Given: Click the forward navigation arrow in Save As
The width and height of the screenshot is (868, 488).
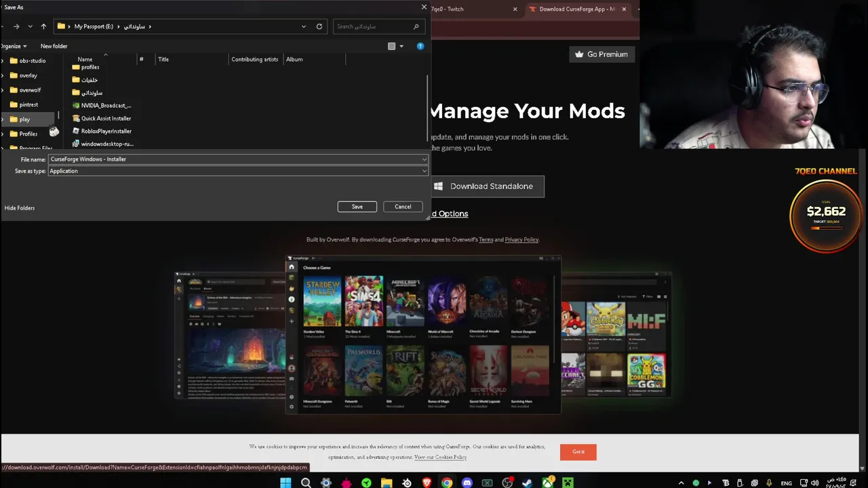Looking at the screenshot, I should 16,26.
